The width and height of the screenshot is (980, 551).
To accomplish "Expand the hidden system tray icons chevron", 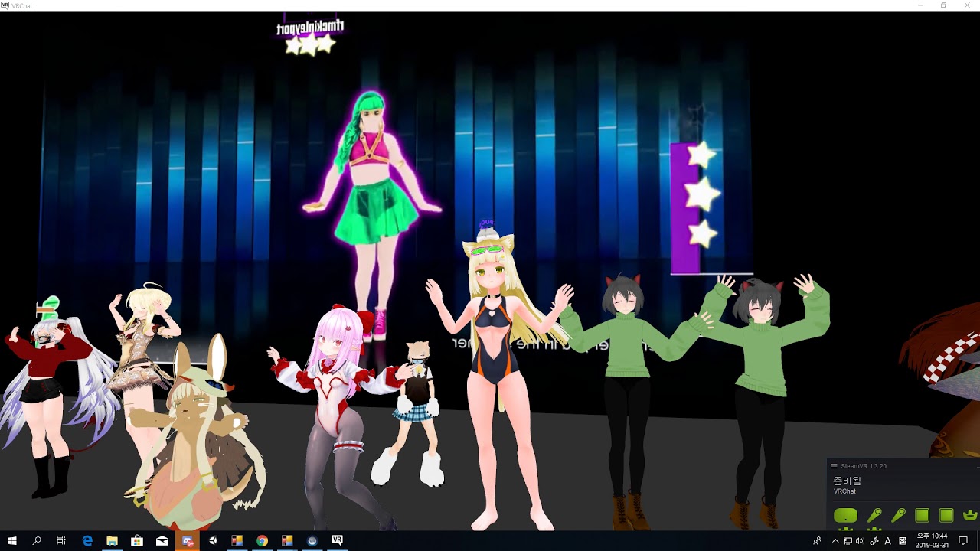I will pos(835,540).
